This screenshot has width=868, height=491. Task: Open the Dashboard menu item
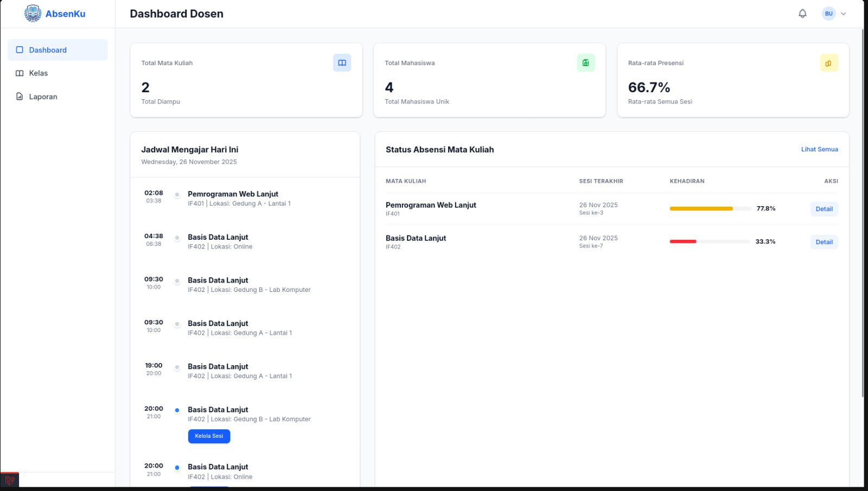(58, 50)
